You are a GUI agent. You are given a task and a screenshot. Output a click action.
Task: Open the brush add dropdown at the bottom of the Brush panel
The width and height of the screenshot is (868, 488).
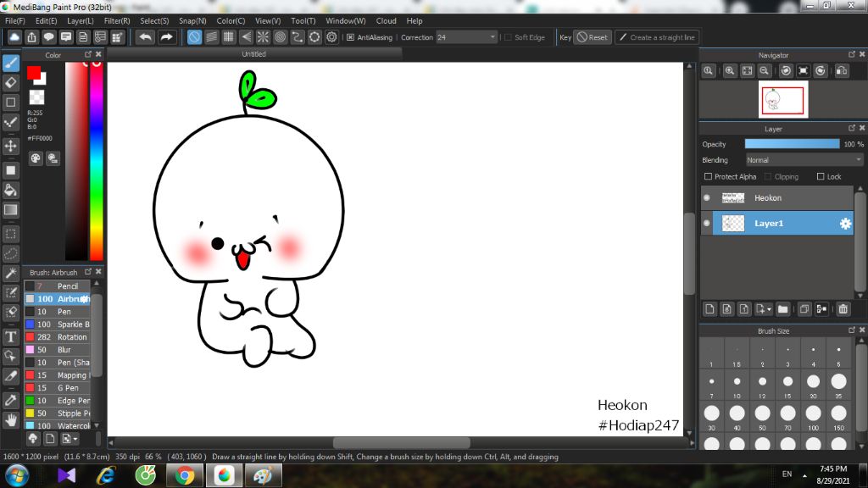coord(70,439)
